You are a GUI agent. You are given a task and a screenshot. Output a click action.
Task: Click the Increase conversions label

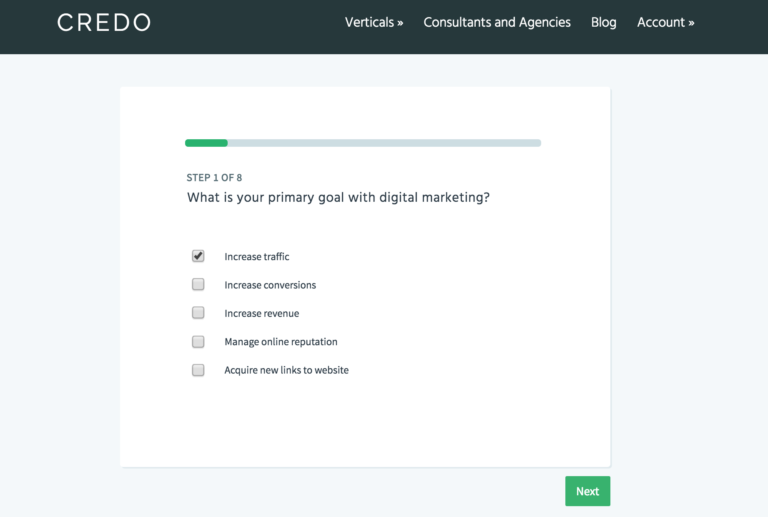coord(270,285)
